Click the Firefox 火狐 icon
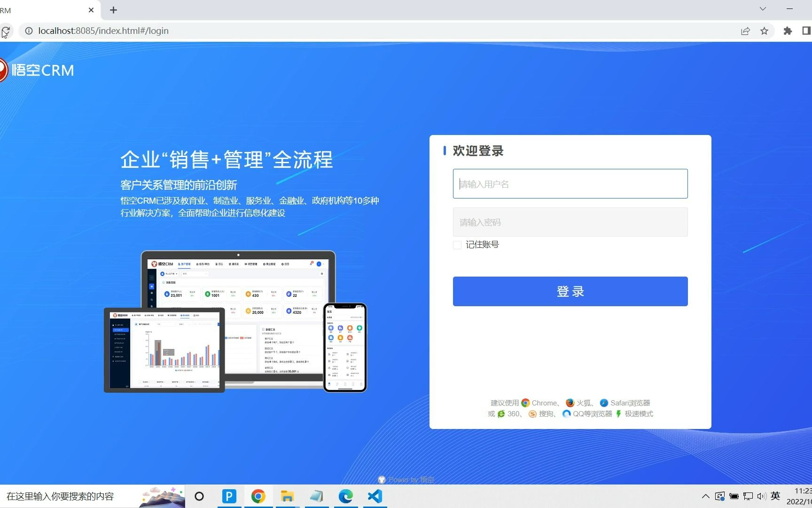This screenshot has width=812, height=508. 570,403
